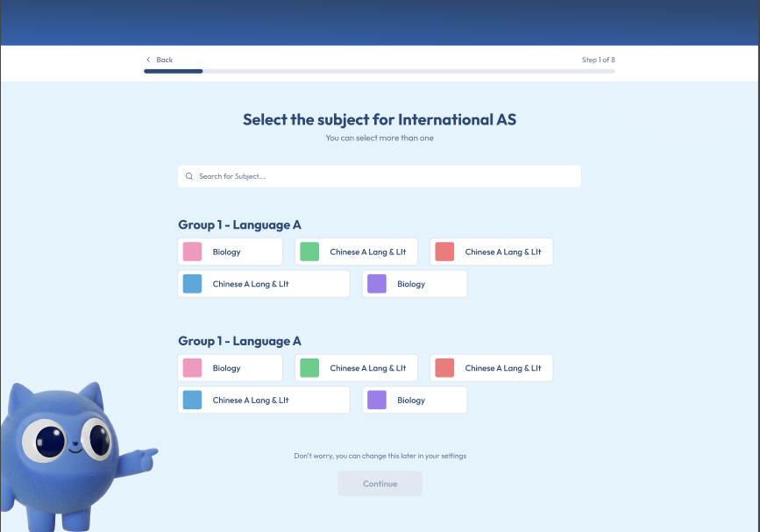Screen dimensions: 760x532
Task: Choose green Chinese A Lang & Lit in lower group
Action: pyautogui.click(x=357, y=368)
